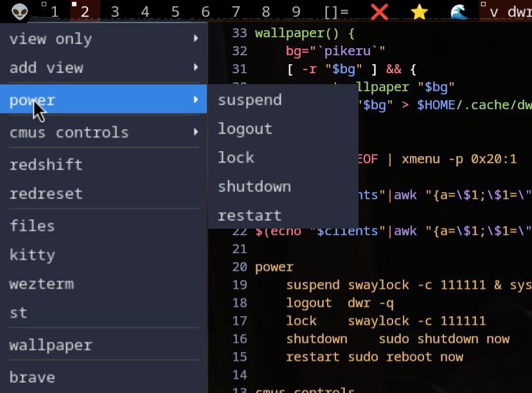The height and width of the screenshot is (393, 532).
Task: Expand arrow beside 'power'
Action: pos(196,100)
